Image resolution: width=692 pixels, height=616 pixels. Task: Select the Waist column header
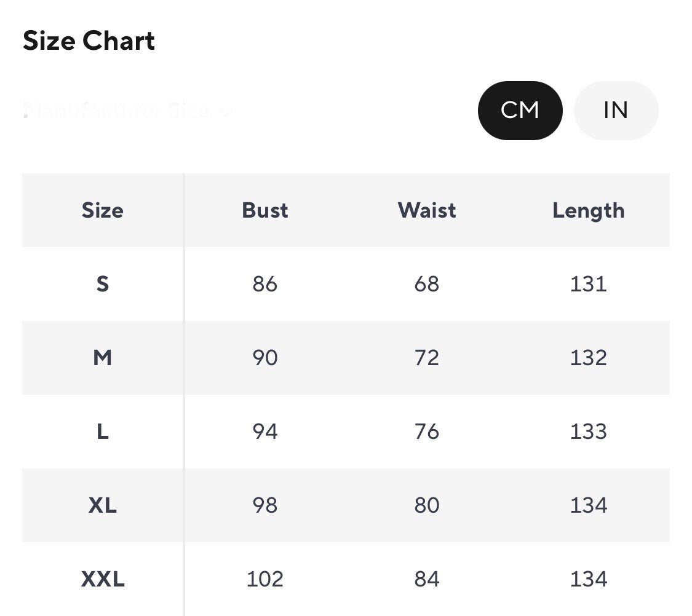(x=427, y=210)
